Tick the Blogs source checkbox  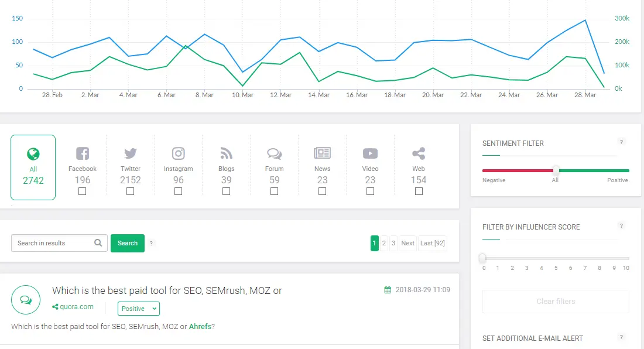[227, 191]
